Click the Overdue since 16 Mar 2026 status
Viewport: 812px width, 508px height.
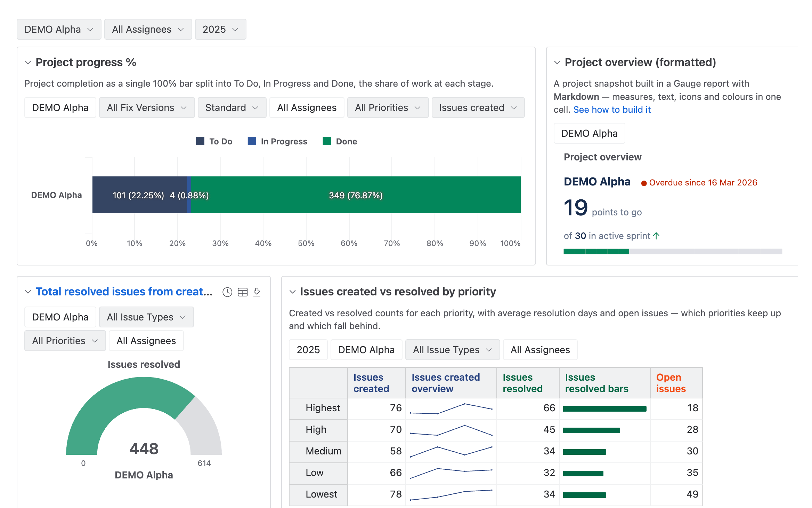pos(699,183)
